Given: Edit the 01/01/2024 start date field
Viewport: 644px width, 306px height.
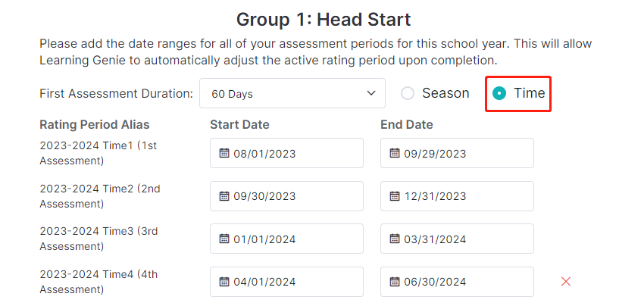Looking at the screenshot, I should tap(286, 239).
